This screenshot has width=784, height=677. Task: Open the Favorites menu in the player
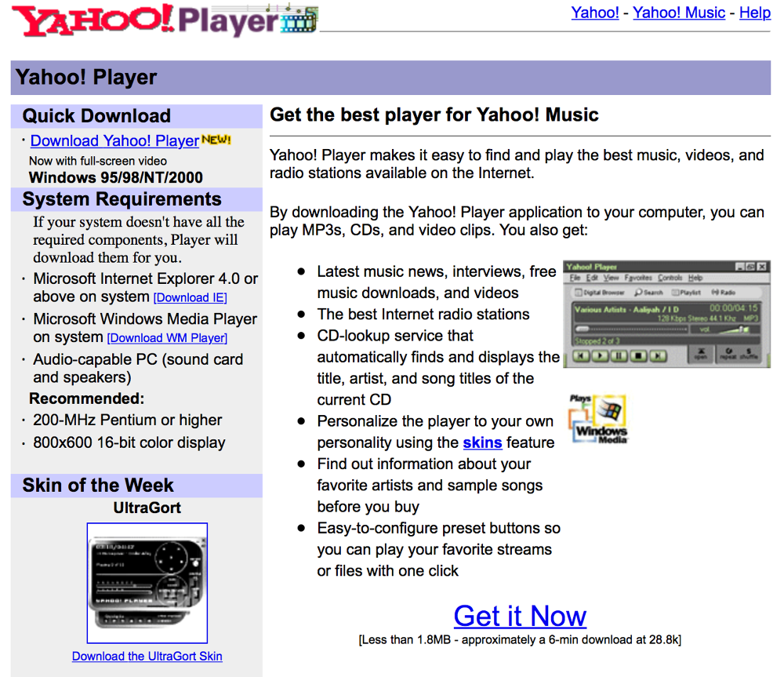click(x=637, y=278)
